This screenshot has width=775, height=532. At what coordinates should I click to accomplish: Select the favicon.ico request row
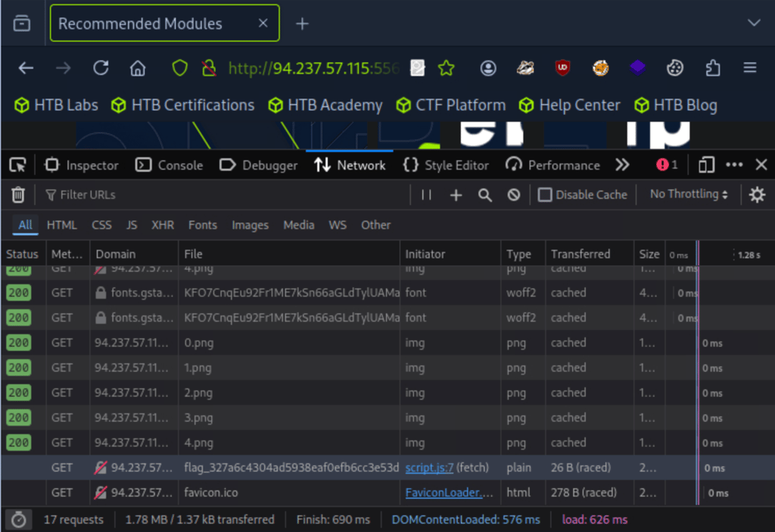pyautogui.click(x=387, y=493)
